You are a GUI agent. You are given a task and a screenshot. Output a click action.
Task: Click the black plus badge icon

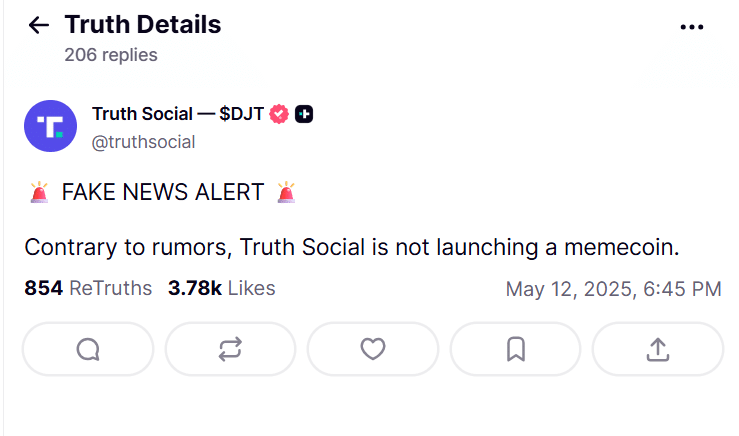(305, 114)
